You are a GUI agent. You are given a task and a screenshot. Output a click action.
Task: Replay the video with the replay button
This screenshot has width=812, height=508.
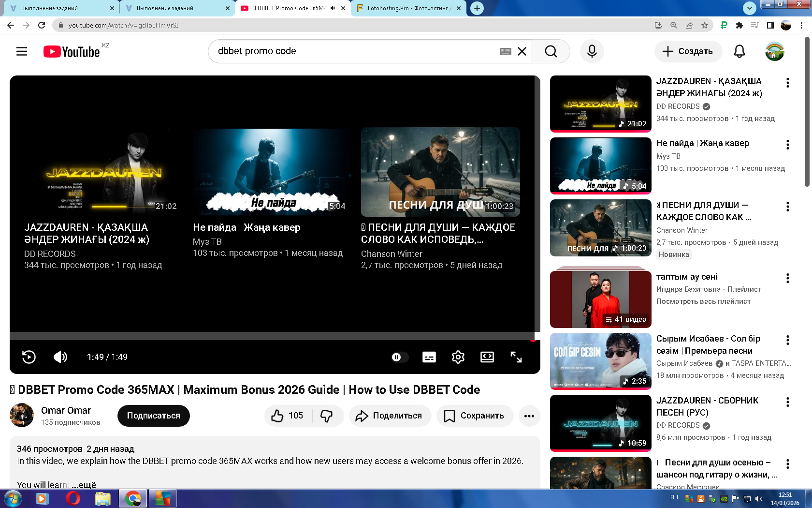tap(29, 357)
